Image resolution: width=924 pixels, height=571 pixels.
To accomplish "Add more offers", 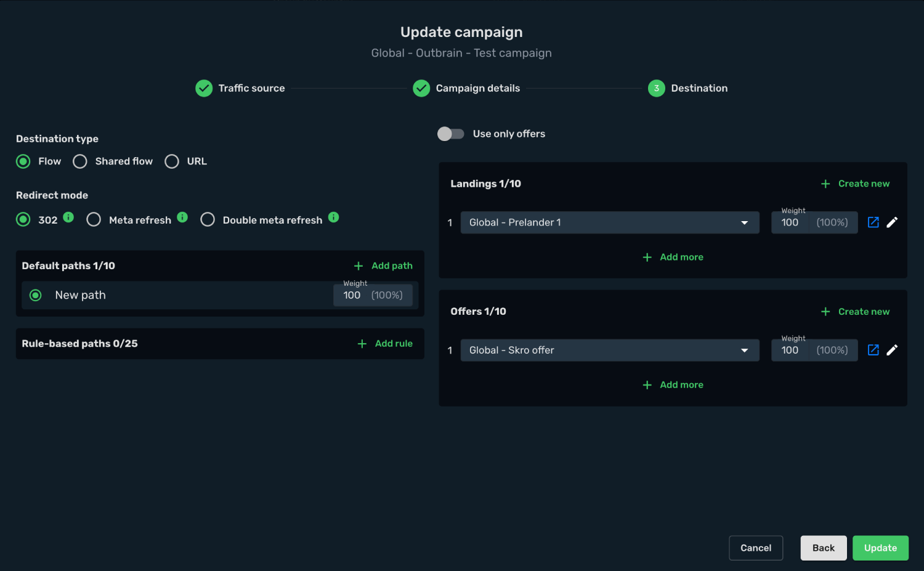I will 673,385.
